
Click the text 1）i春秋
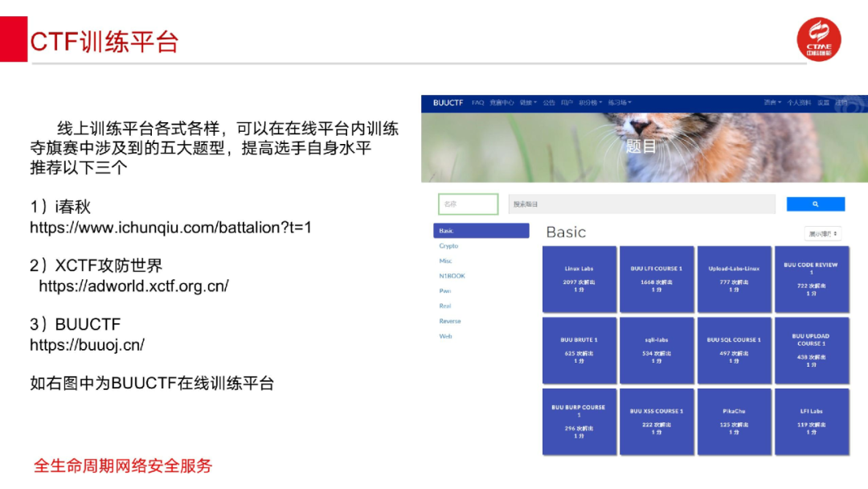(x=59, y=208)
